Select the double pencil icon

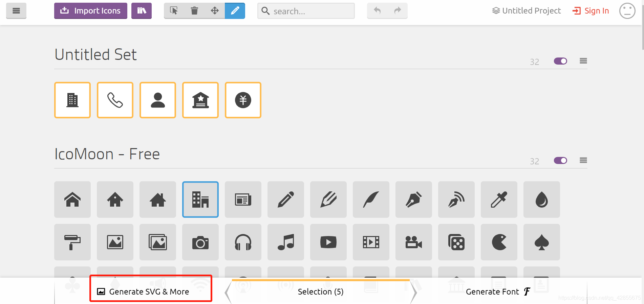pos(328,200)
